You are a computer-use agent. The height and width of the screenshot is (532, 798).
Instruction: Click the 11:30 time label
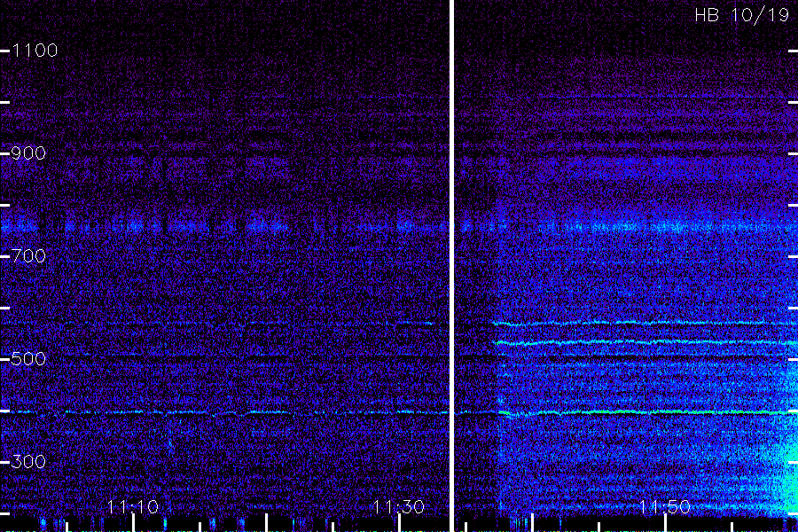click(x=398, y=506)
